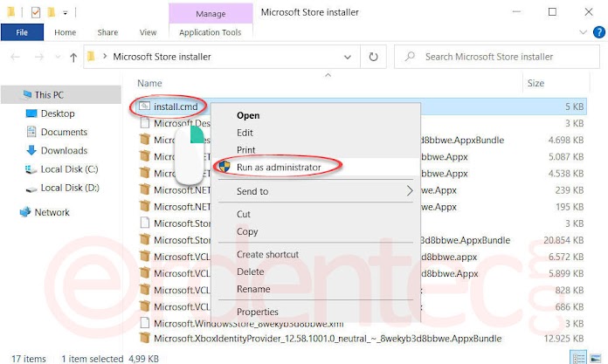Choose Print from the context menu
608x364 pixels.
coord(245,150)
